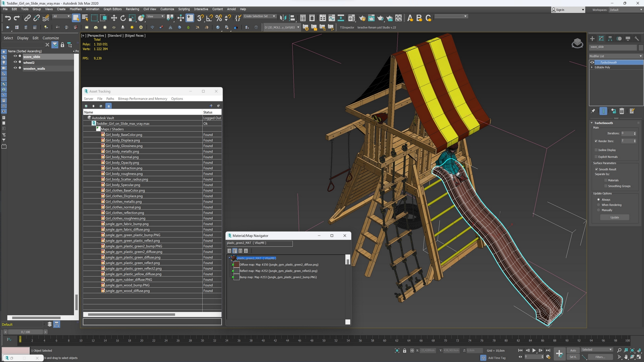Click the Play Animation button

coord(534,350)
